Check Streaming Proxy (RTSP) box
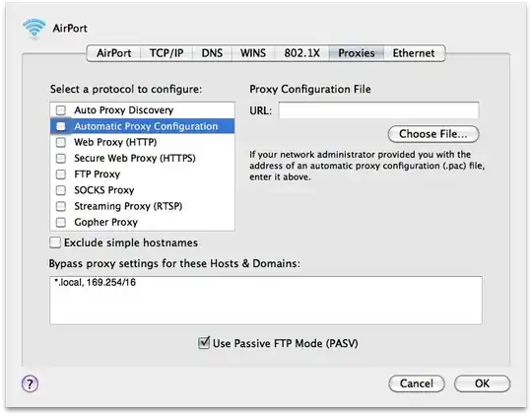 pyautogui.click(x=61, y=206)
